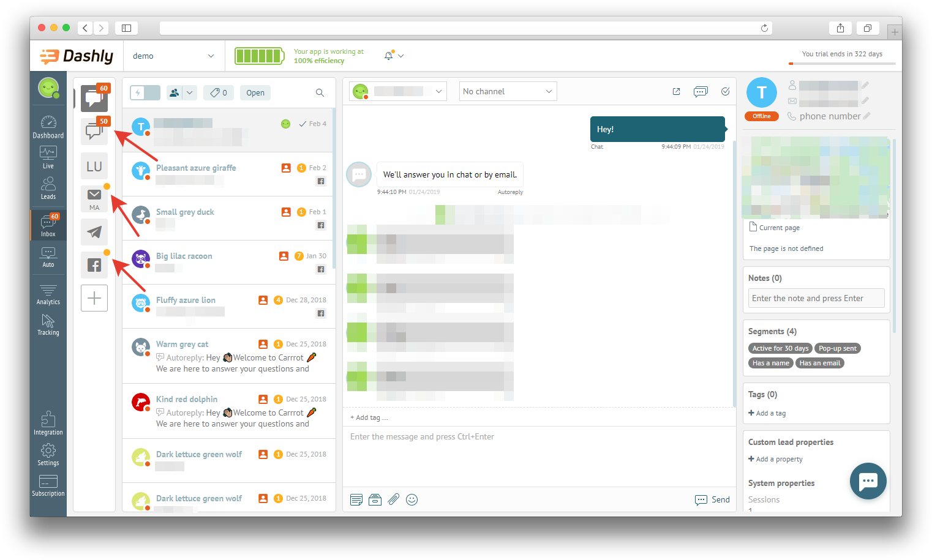Open Kind red dolphin conversation
This screenshot has width=932, height=560.
(229, 411)
